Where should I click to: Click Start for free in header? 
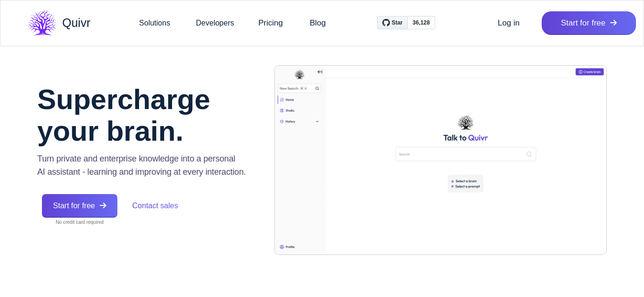pyautogui.click(x=589, y=23)
